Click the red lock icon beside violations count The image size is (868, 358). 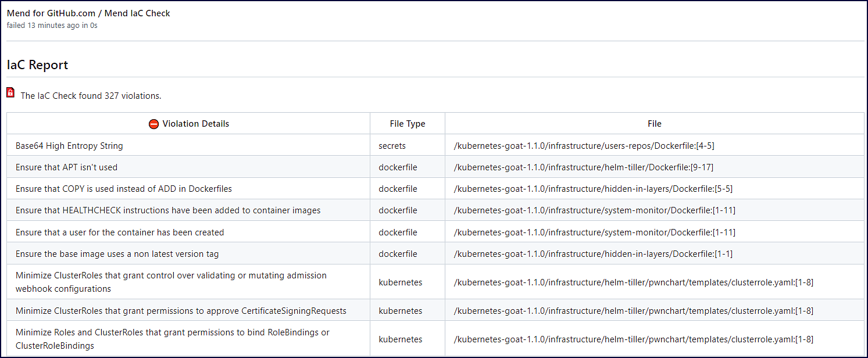pyautogui.click(x=10, y=92)
